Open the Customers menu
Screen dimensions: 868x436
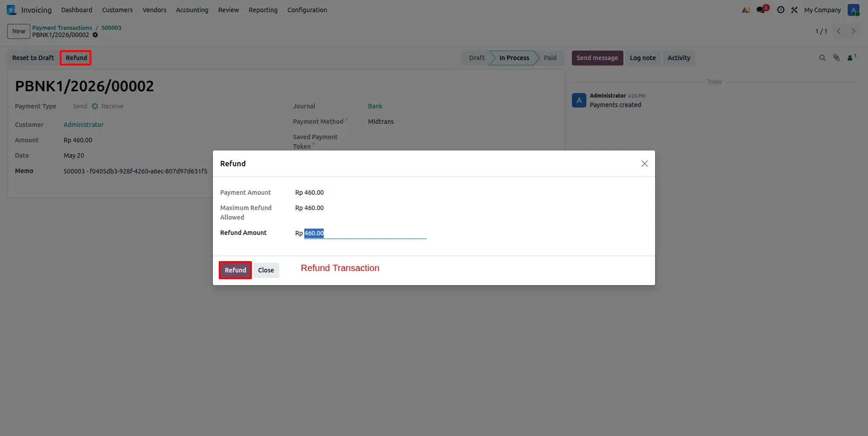pos(118,10)
